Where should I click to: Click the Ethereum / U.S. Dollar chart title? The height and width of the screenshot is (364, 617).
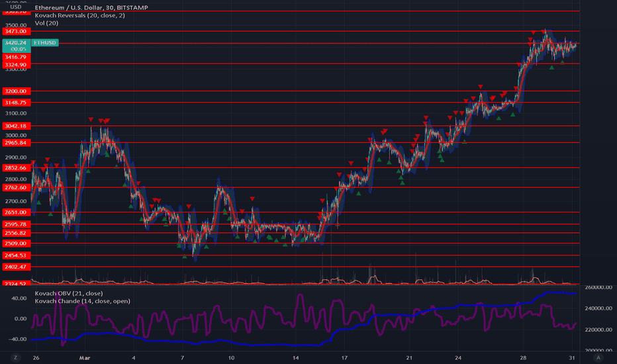pos(91,7)
